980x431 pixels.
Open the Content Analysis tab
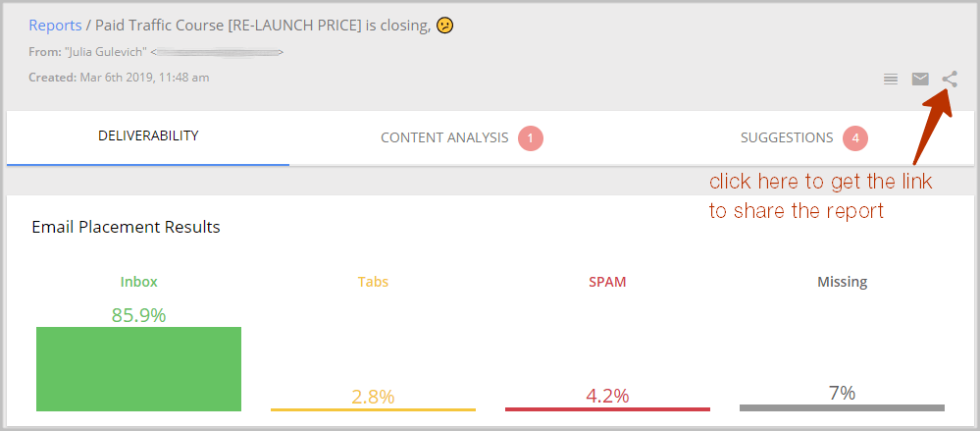coord(461,137)
